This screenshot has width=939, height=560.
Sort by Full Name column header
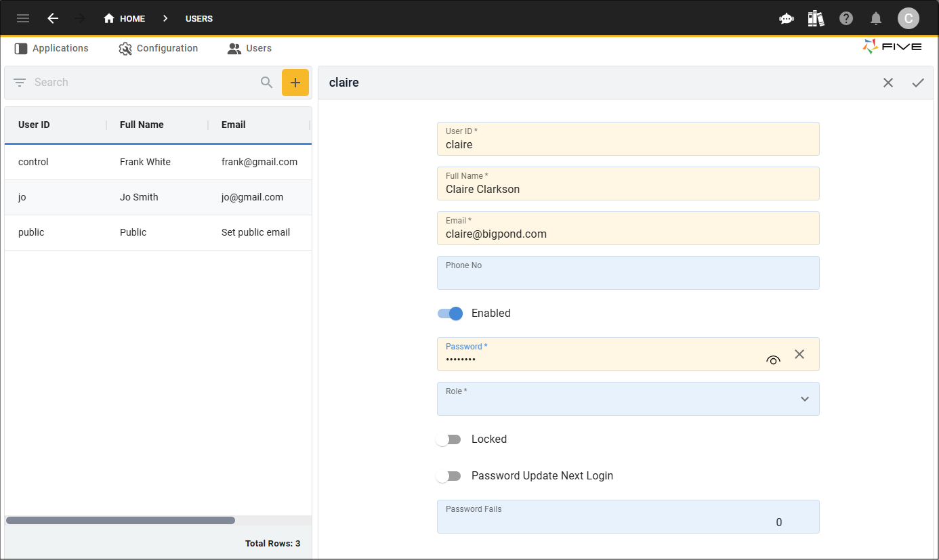coord(142,125)
